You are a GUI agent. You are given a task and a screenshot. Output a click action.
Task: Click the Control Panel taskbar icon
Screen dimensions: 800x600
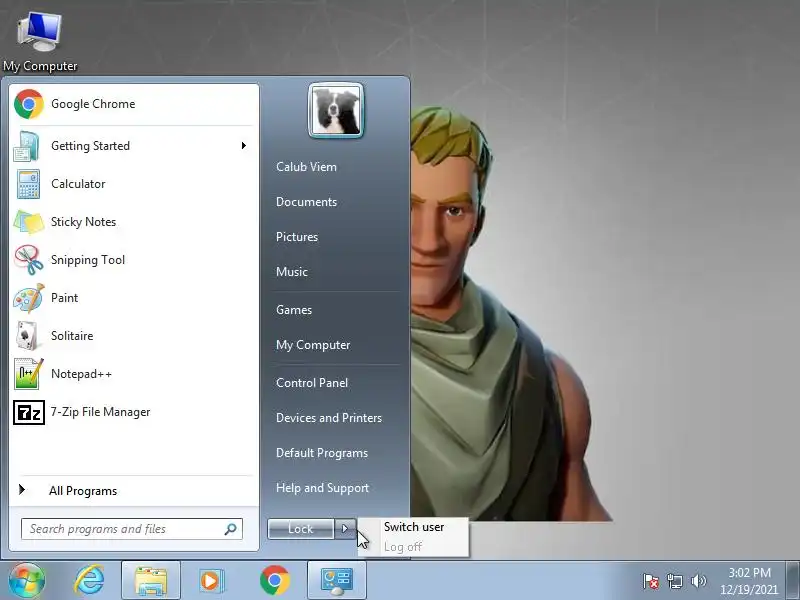[x=337, y=581]
